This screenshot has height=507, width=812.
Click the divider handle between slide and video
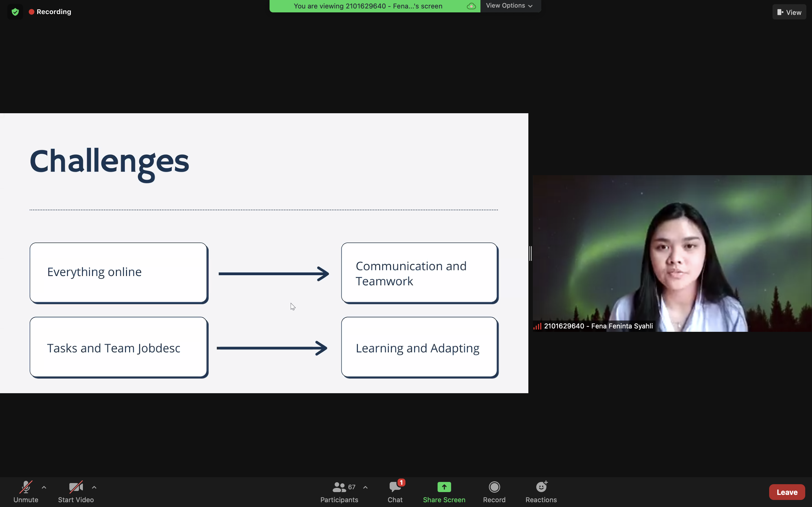tap(531, 253)
